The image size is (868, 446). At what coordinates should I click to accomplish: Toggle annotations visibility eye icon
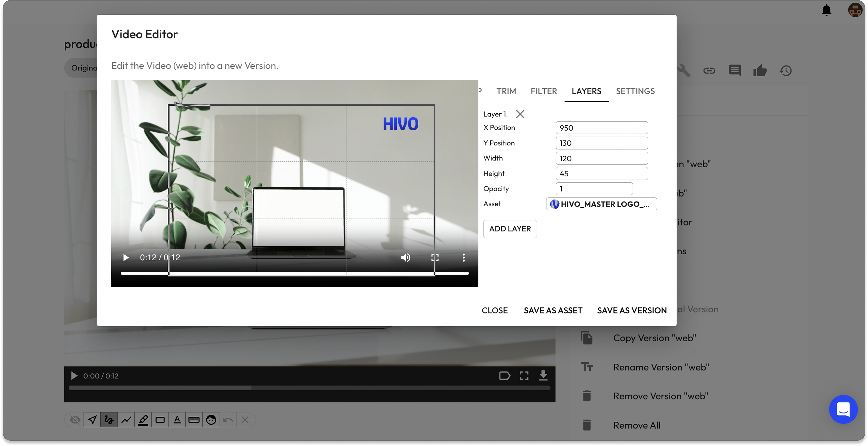click(x=75, y=420)
